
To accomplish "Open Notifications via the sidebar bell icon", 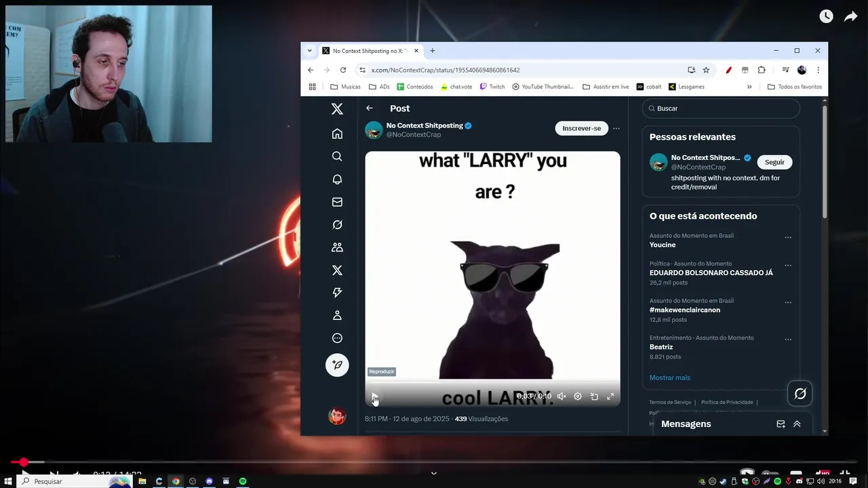I will click(337, 179).
